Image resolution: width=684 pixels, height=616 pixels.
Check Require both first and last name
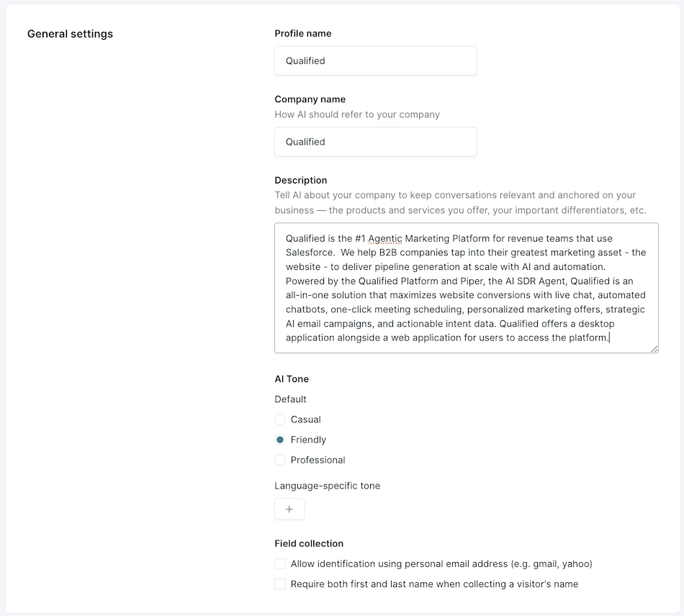coord(280,584)
